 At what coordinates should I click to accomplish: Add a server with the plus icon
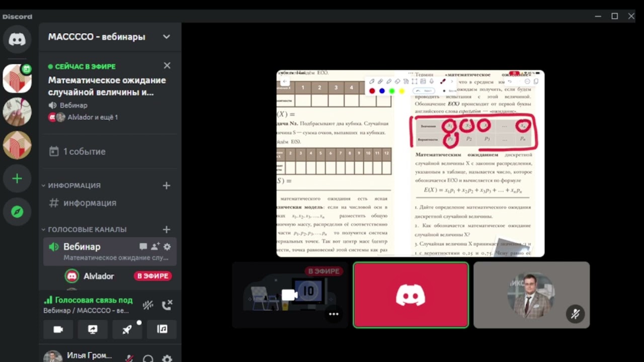17,178
